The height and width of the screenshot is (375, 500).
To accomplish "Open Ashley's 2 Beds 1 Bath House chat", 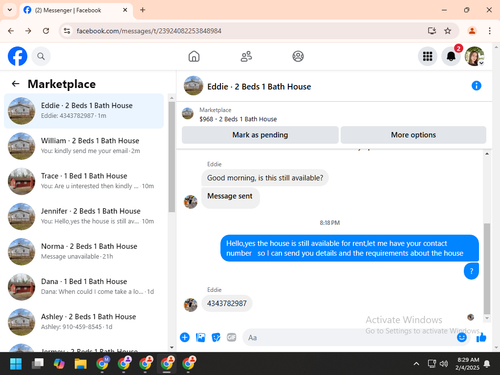I will pyautogui.click(x=84, y=322).
